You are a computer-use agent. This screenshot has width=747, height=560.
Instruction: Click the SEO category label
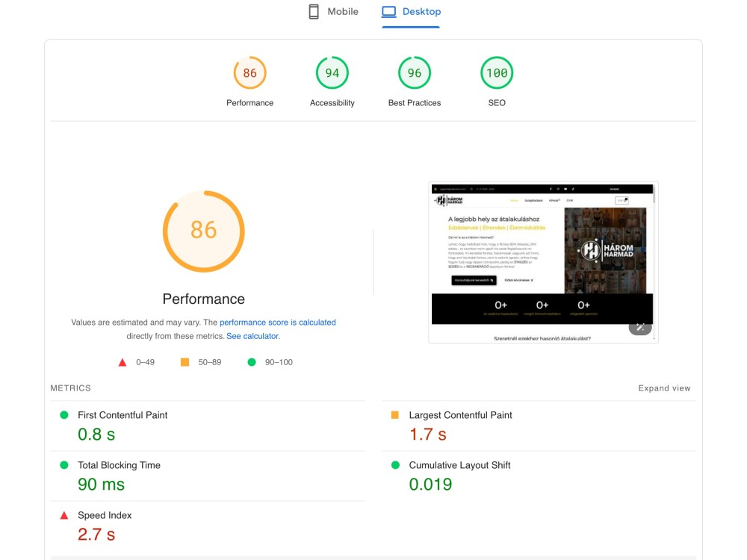[497, 103]
